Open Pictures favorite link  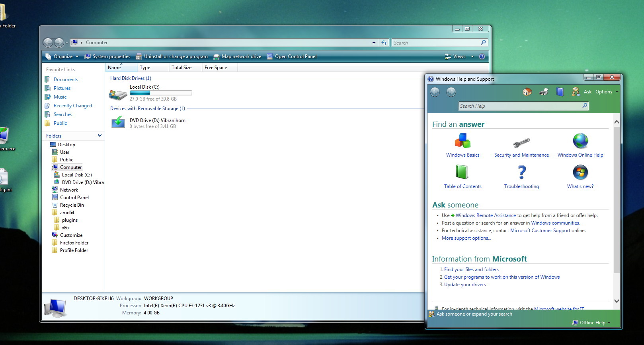tap(62, 88)
